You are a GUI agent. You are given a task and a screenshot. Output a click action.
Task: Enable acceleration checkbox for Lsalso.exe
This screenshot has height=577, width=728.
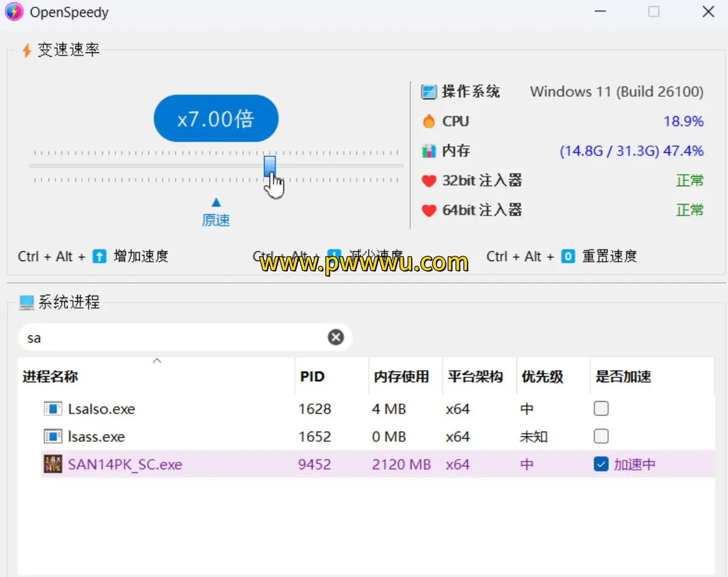pyautogui.click(x=601, y=408)
